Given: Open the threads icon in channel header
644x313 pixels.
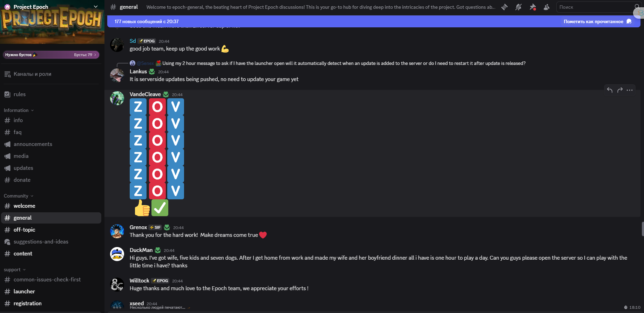Looking at the screenshot, I should [x=504, y=7].
